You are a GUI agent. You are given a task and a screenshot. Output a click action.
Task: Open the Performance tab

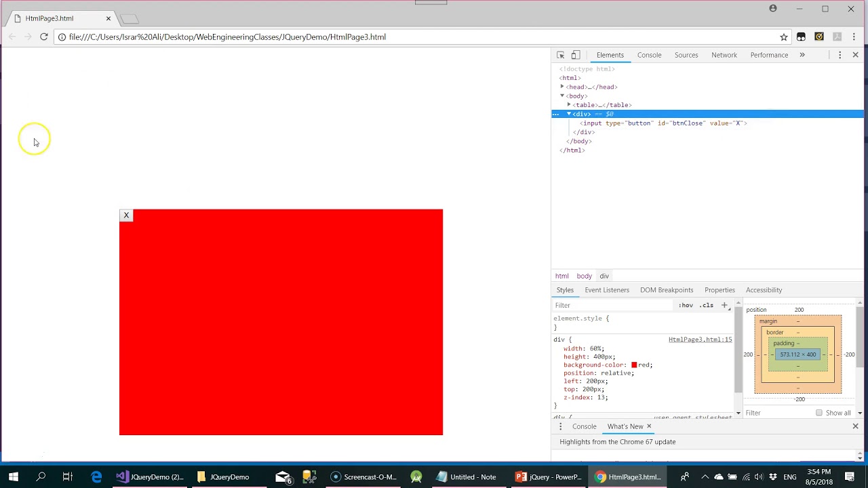[x=769, y=55]
